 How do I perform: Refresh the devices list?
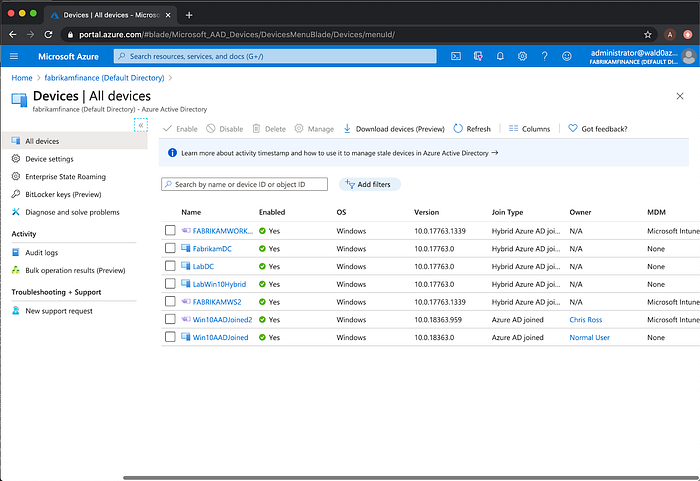pos(472,129)
